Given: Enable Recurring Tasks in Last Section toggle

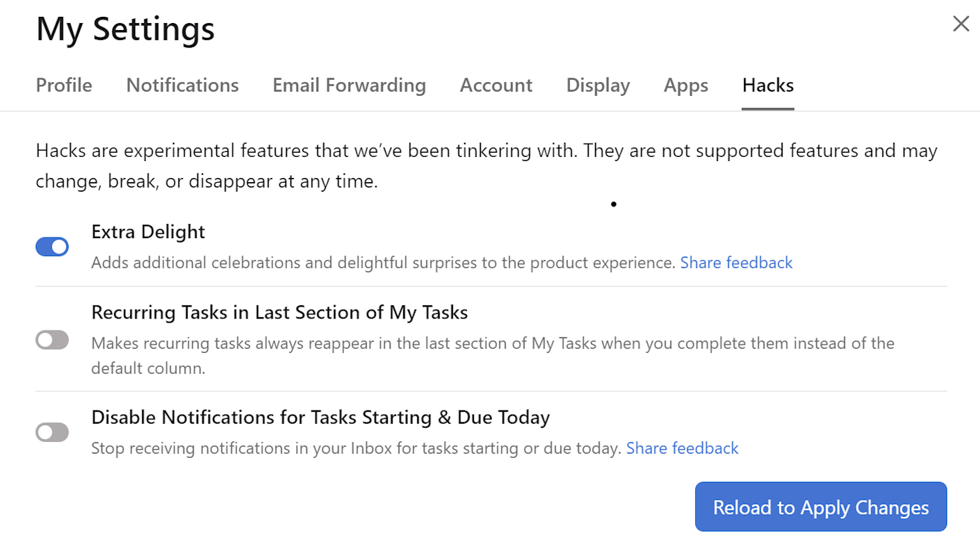Looking at the screenshot, I should (x=52, y=340).
